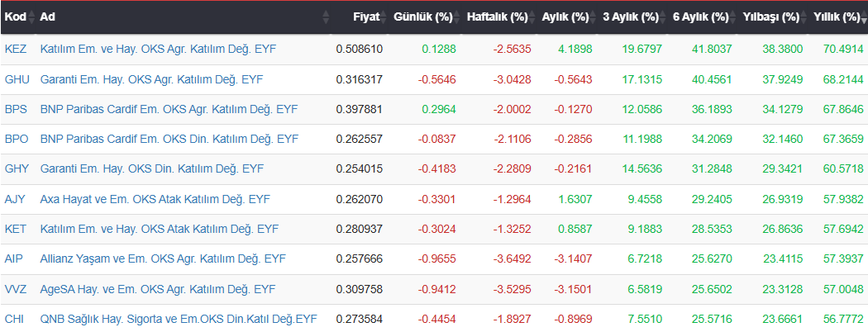Image resolution: width=868 pixels, height=332 pixels.
Task: Click KEZ yearly value 70.4914
Action: [844, 49]
